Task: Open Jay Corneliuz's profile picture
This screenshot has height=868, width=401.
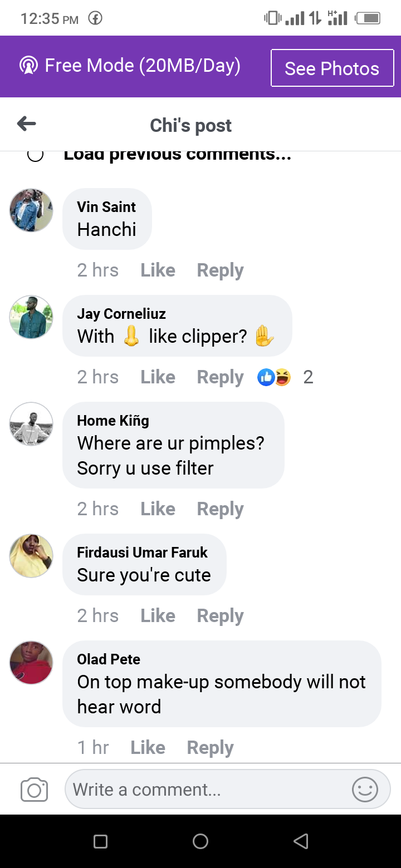Action: 31,317
